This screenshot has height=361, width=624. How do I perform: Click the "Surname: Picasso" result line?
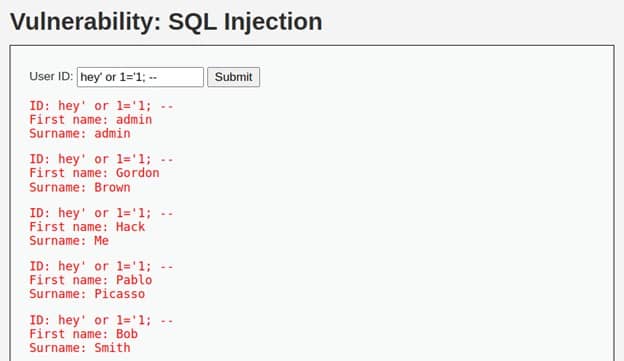(87, 294)
